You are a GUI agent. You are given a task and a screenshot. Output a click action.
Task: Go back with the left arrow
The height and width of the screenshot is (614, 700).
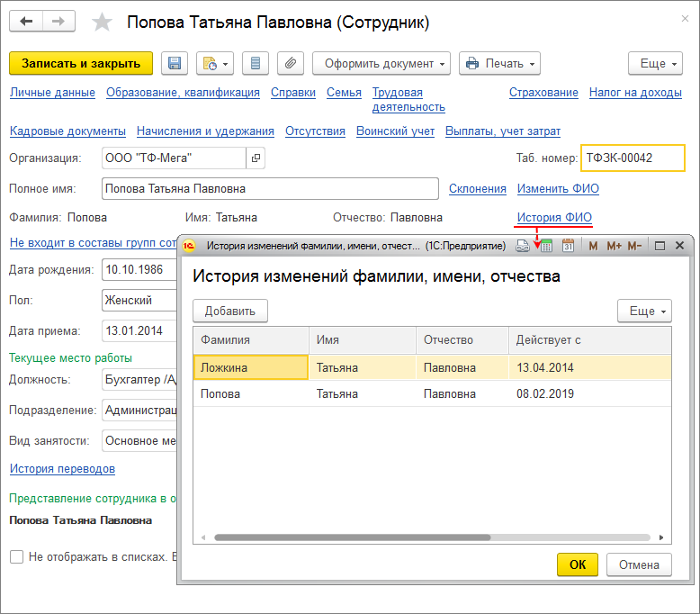[x=26, y=21]
